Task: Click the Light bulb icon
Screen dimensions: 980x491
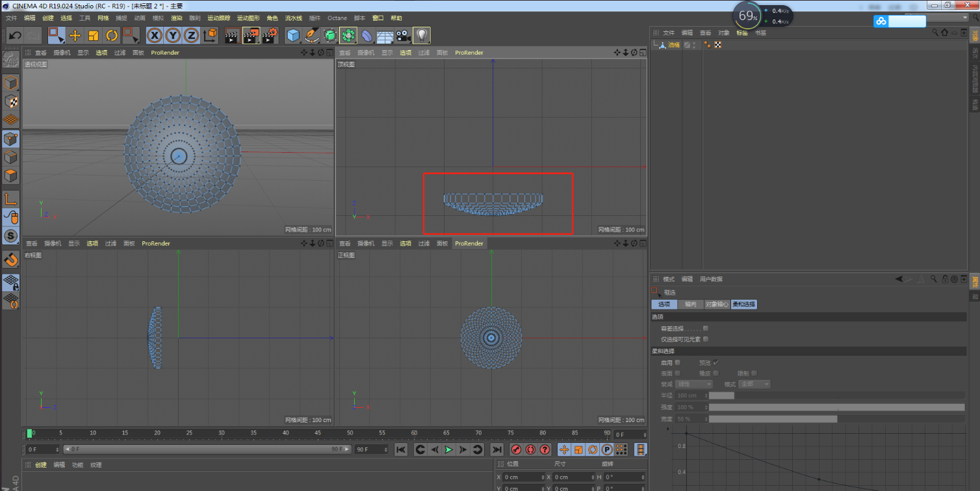Action: 422,35
